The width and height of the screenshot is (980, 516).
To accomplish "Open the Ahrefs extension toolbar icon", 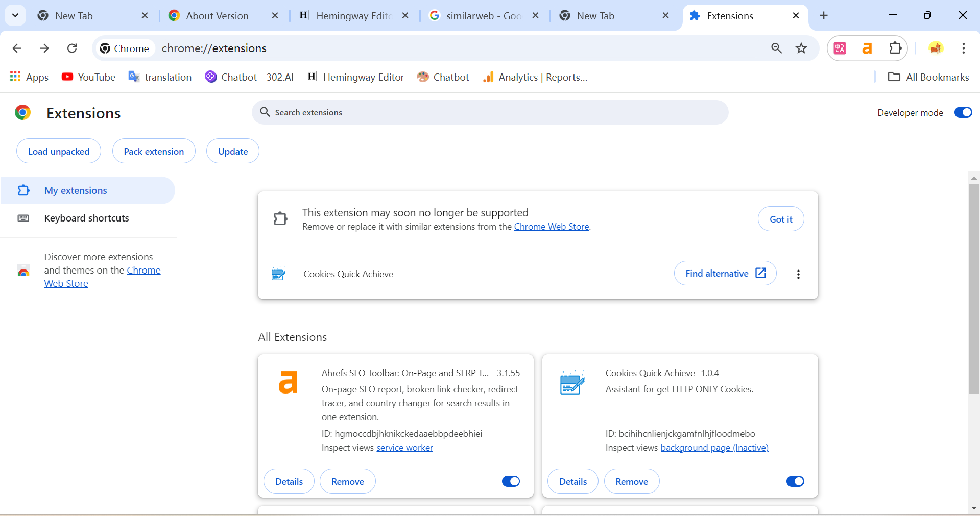I will pyautogui.click(x=867, y=48).
